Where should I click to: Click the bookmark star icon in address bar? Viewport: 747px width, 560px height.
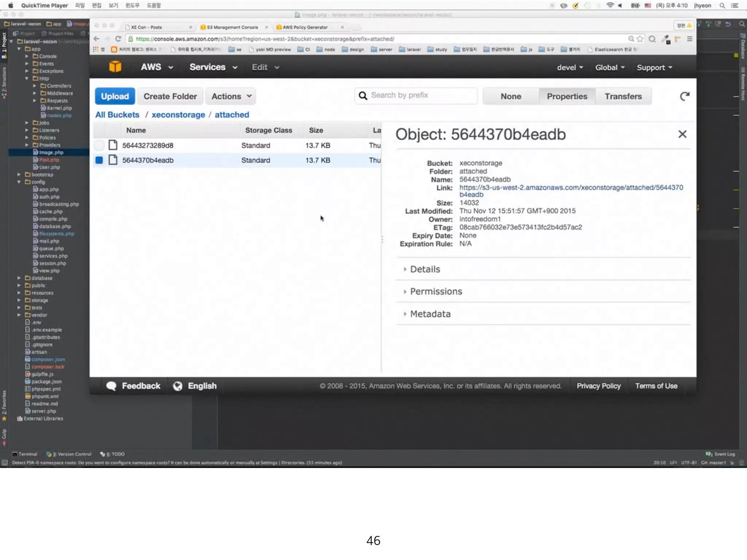click(640, 39)
